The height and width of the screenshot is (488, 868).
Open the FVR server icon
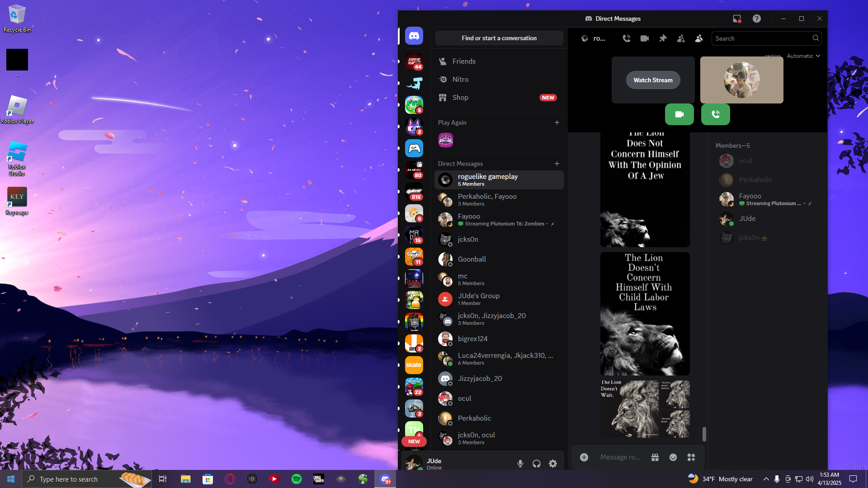[x=414, y=105]
